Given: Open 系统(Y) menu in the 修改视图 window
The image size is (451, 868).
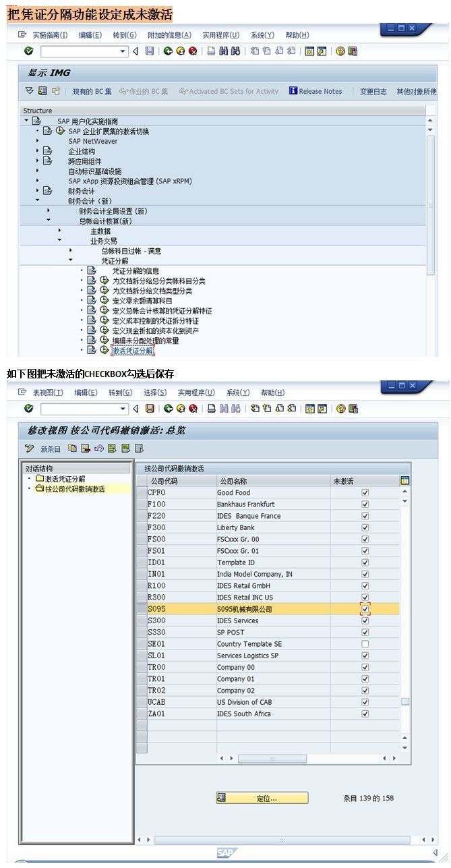Looking at the screenshot, I should click(x=238, y=393).
